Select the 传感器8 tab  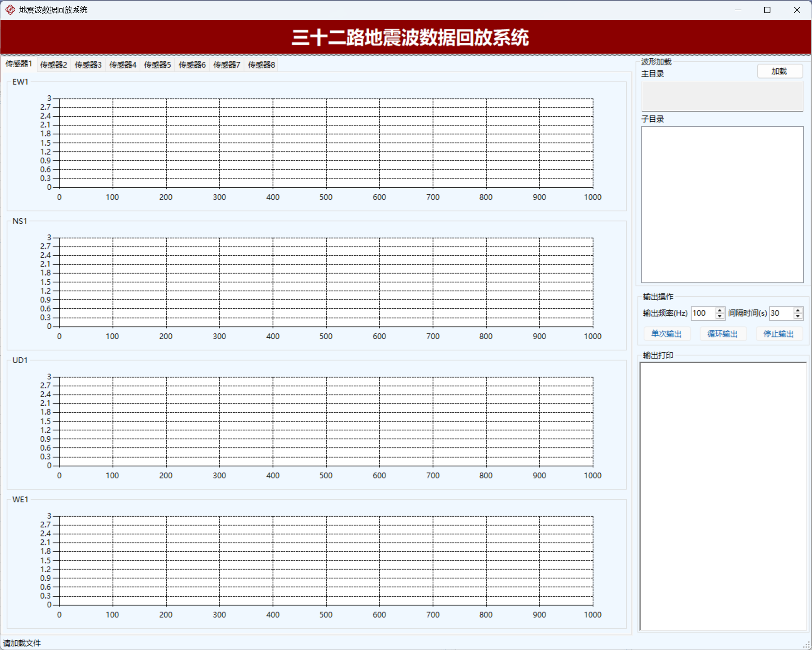pyautogui.click(x=261, y=65)
